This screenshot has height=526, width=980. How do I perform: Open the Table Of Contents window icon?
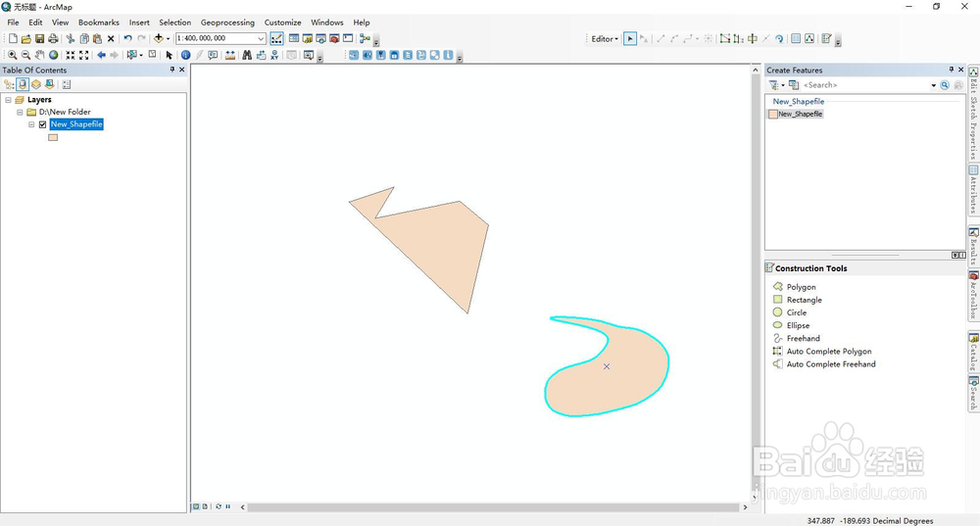[x=294, y=39]
